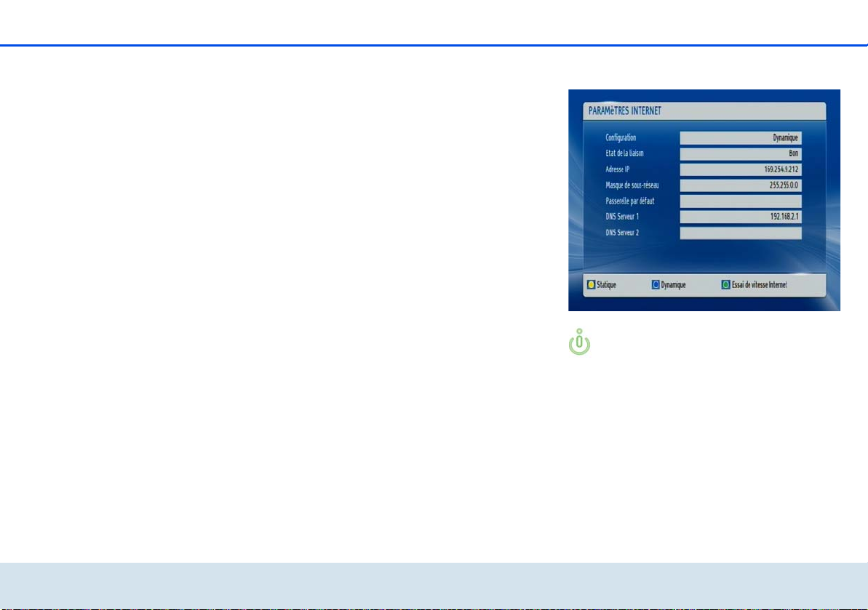Click the Essai de vitesse Internet label
Screen dimensions: 868x610
[x=759, y=285]
